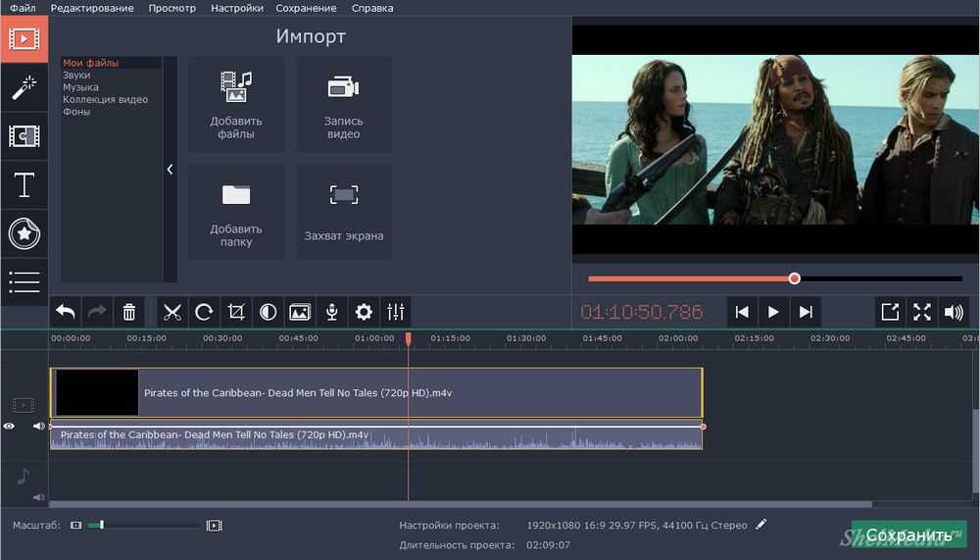Click project duration value 02:09:07
Screen dimensions: 980x560
(548, 545)
